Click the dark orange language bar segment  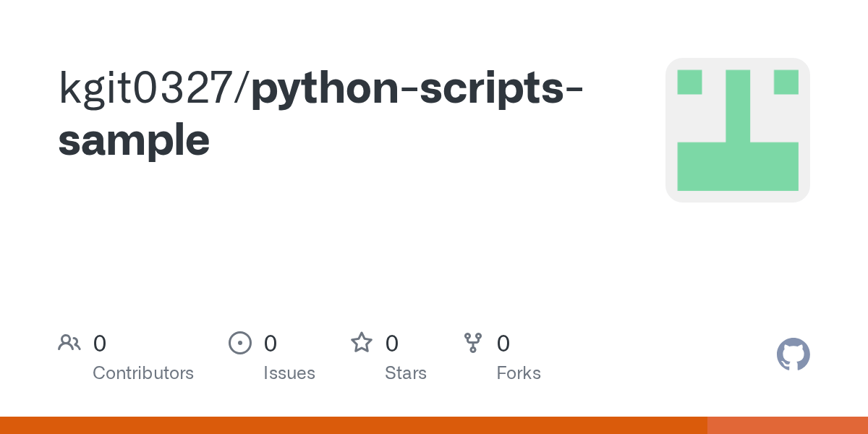pos(353,425)
